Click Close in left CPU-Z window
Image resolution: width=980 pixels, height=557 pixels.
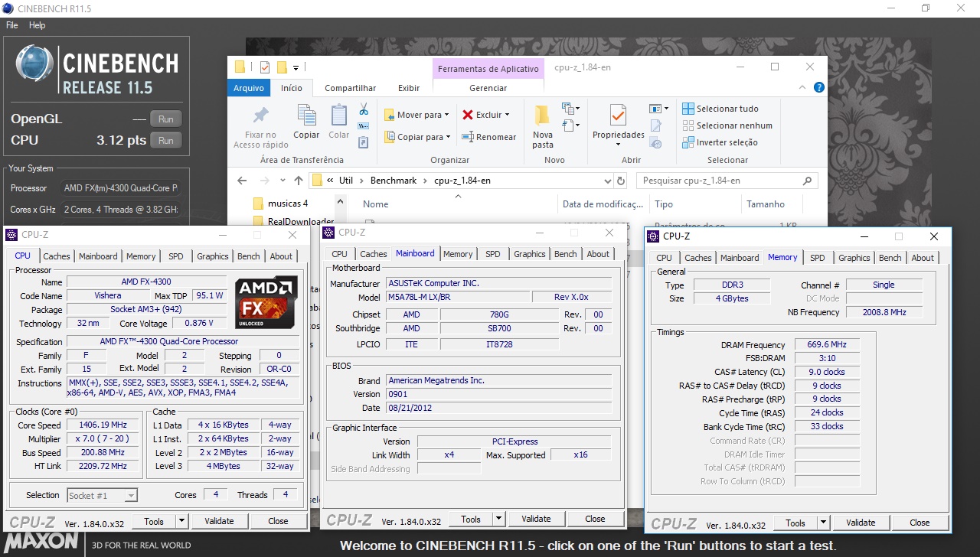tap(278, 521)
